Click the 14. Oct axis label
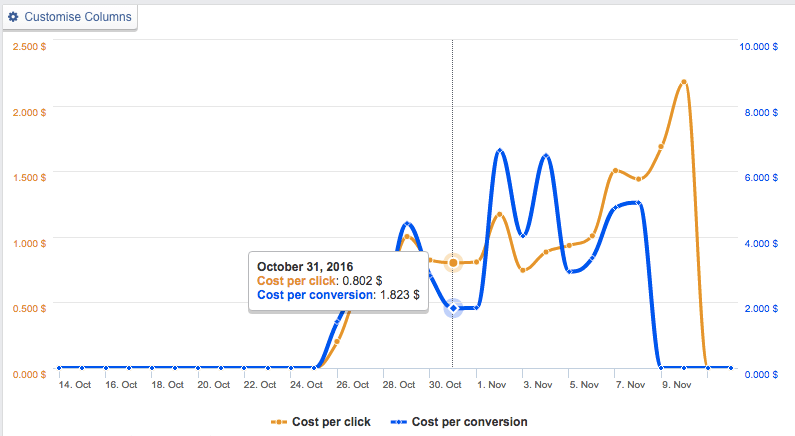 pos(75,385)
